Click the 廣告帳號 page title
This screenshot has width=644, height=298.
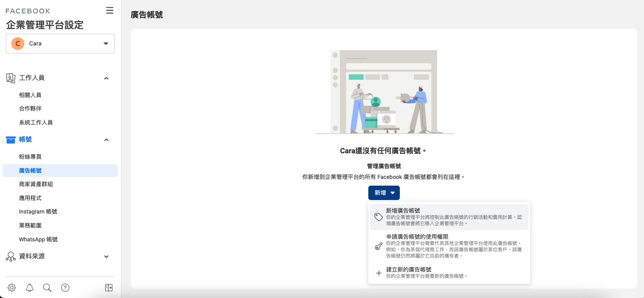point(147,15)
